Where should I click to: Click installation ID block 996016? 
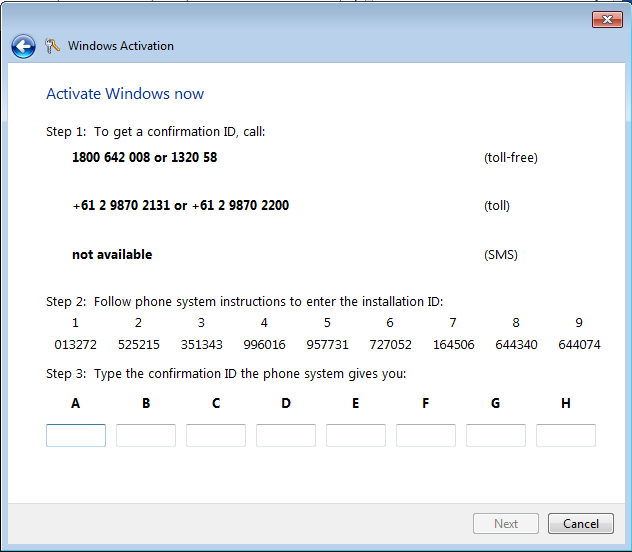[264, 344]
